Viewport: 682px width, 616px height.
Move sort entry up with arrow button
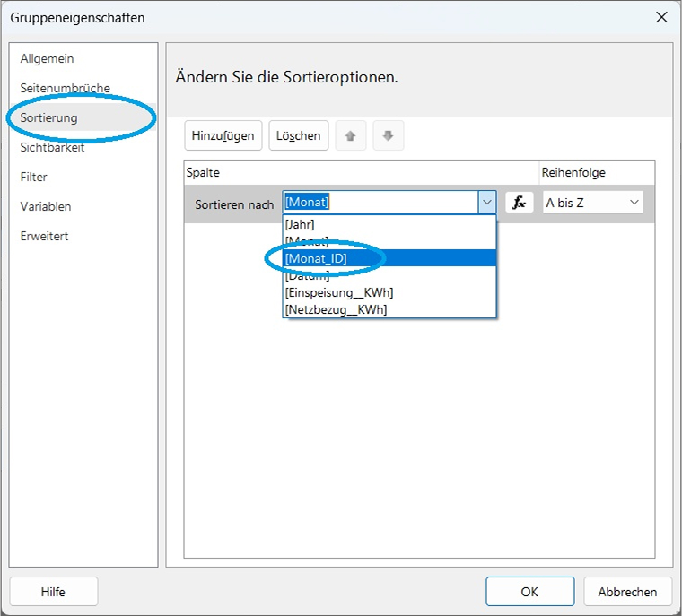350,136
